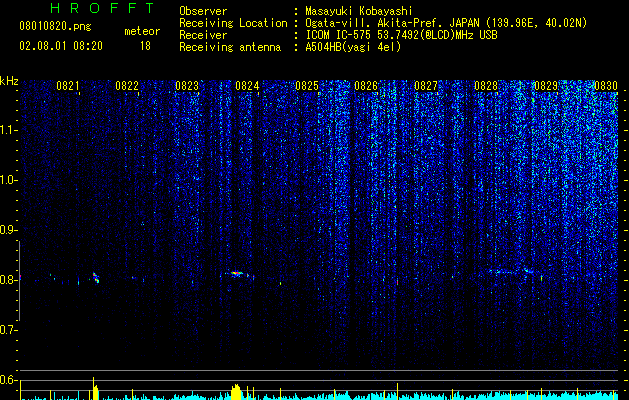Click the 1.0 kHz axis label
This screenshot has width=629, height=400.
click(x=7, y=180)
